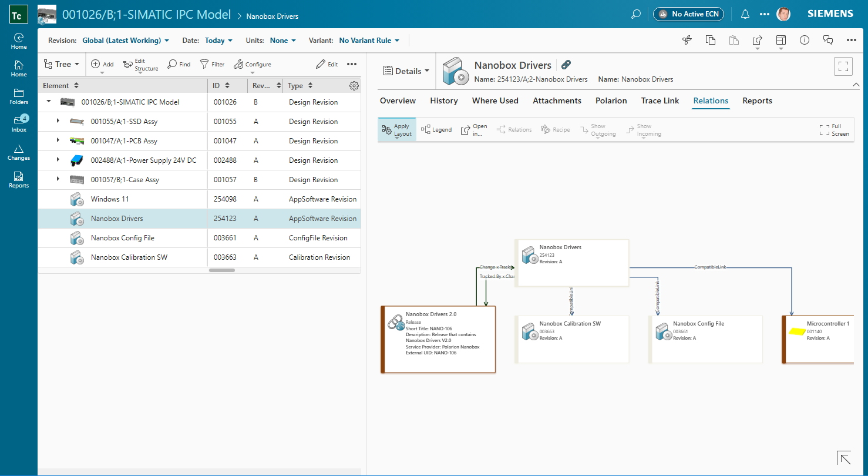
Task: Open the Find tool in the structure panel
Action: coord(179,64)
